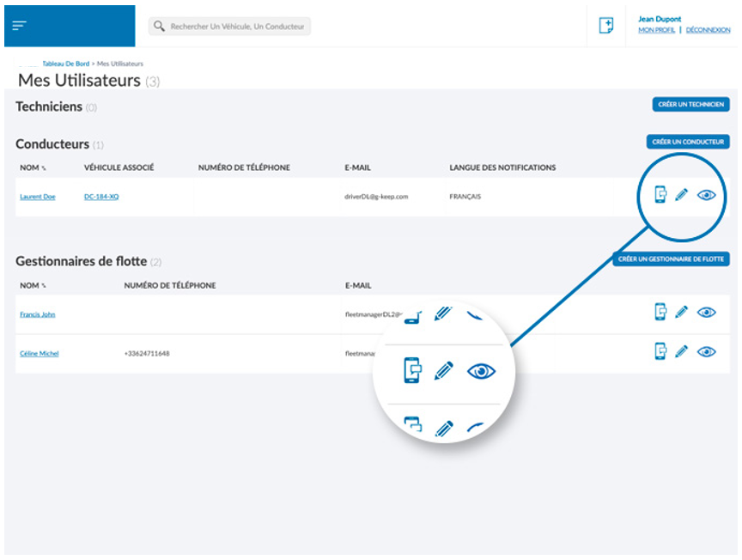Click the pencil edit icon for Laurent Doe
Image resolution: width=742 pixels, height=560 pixels.
(682, 195)
